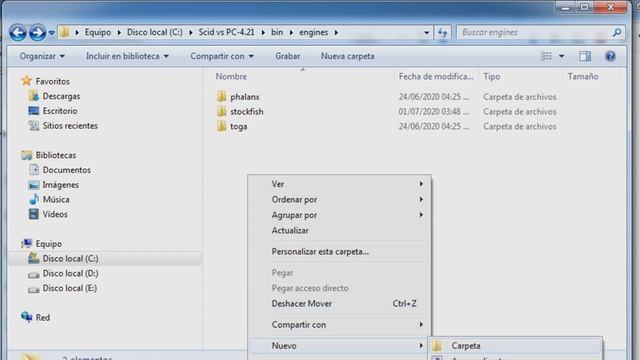Expand arrow after engines in breadcrumb
Viewport: 640px width, 360px height.
336,32
